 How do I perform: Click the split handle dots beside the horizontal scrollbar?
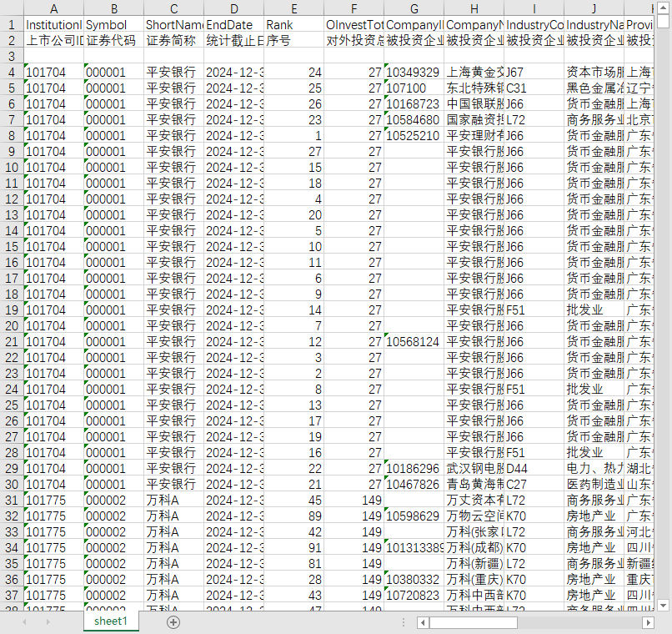[x=404, y=622]
